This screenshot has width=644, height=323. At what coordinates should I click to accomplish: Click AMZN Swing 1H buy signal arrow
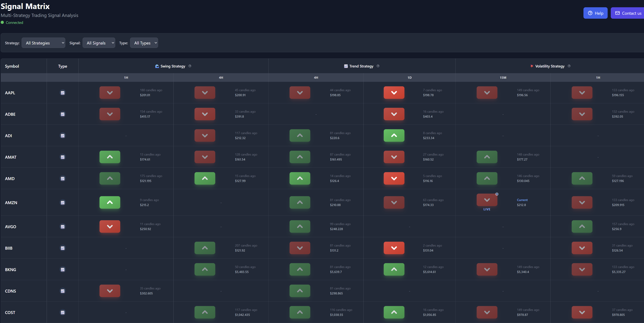pyautogui.click(x=110, y=203)
